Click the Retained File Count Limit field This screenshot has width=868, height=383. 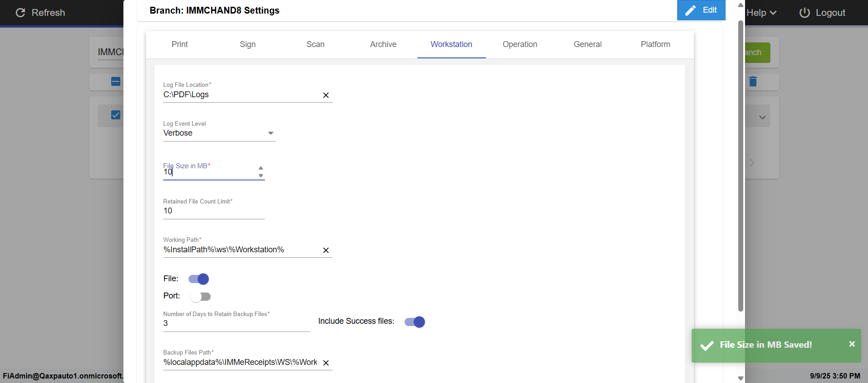(x=213, y=211)
